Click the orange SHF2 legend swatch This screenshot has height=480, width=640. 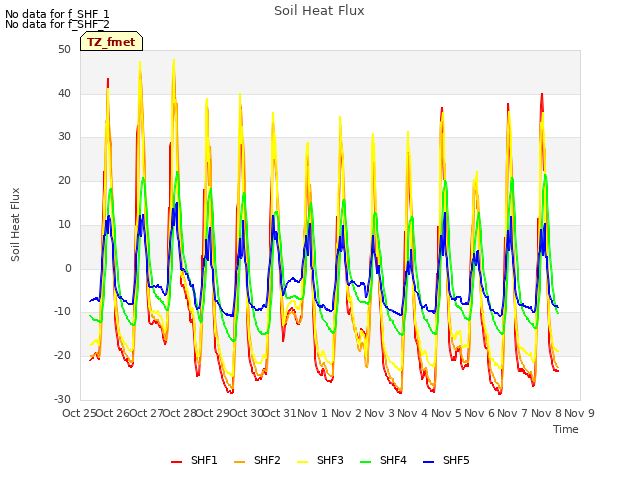(239, 462)
